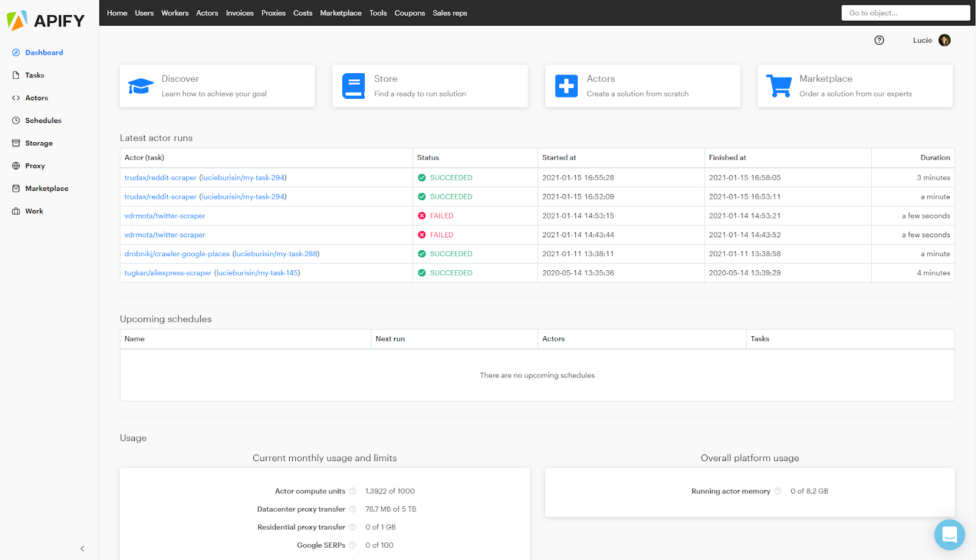Click the '0 of 8.2 GB' memory value

pyautogui.click(x=809, y=491)
